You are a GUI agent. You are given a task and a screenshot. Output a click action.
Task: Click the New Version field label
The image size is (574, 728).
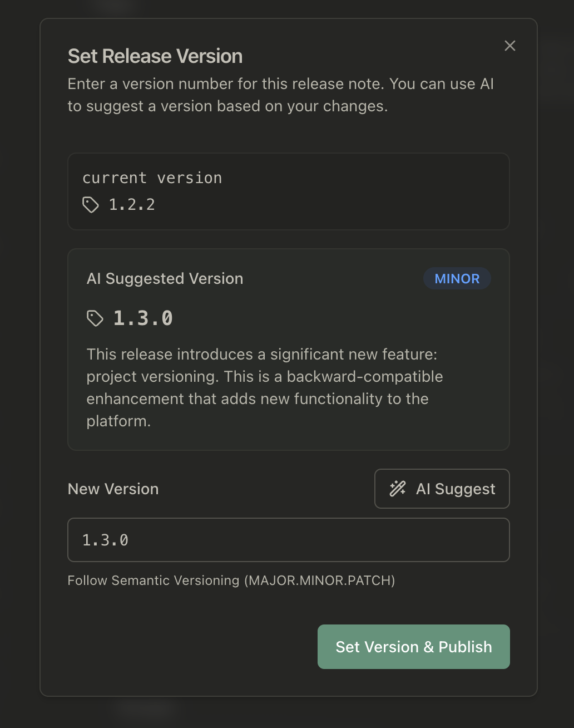pyautogui.click(x=113, y=489)
